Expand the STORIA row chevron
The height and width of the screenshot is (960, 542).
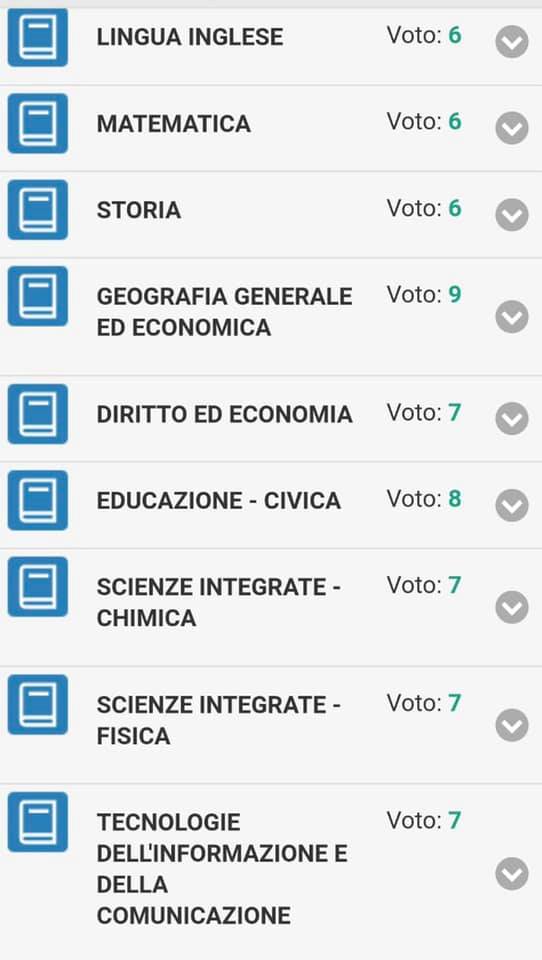(x=511, y=215)
